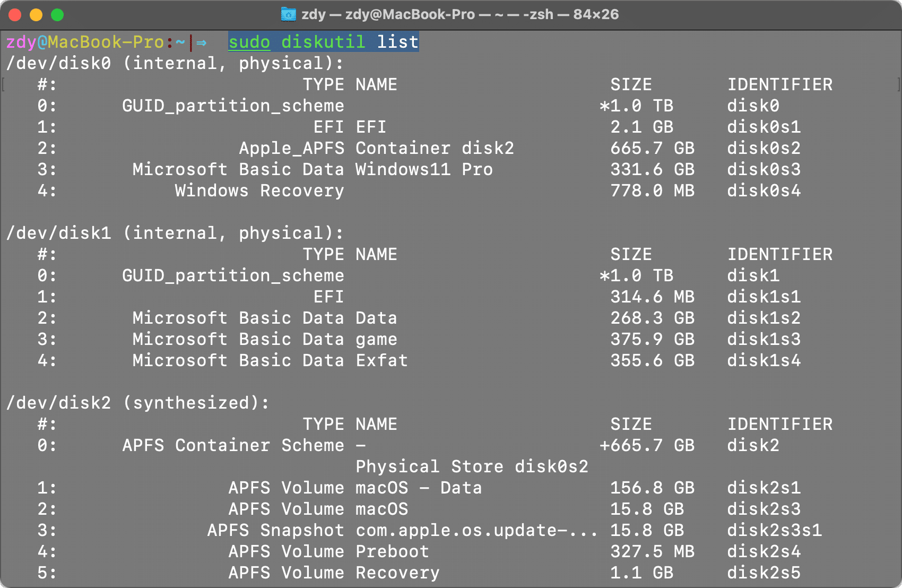Click the identifier 'disk1s1'
902x588 pixels.
tap(764, 297)
